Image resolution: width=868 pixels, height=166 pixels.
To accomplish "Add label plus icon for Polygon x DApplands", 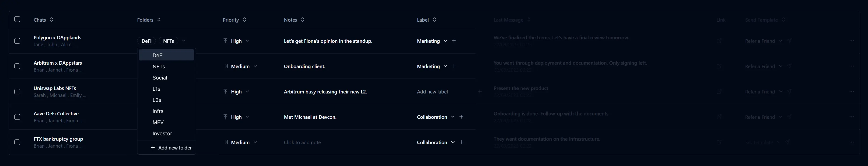I will (454, 41).
